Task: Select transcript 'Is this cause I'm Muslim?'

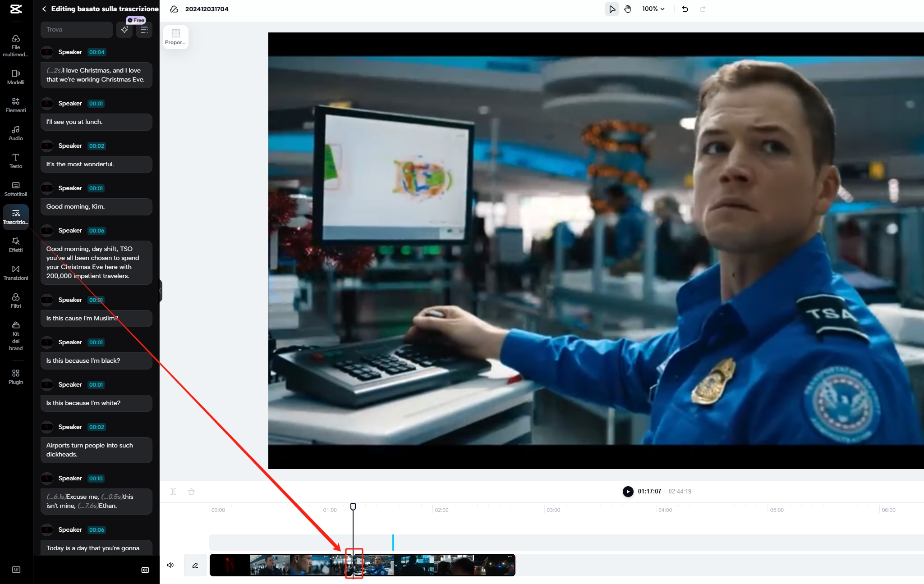Action: pyautogui.click(x=97, y=319)
